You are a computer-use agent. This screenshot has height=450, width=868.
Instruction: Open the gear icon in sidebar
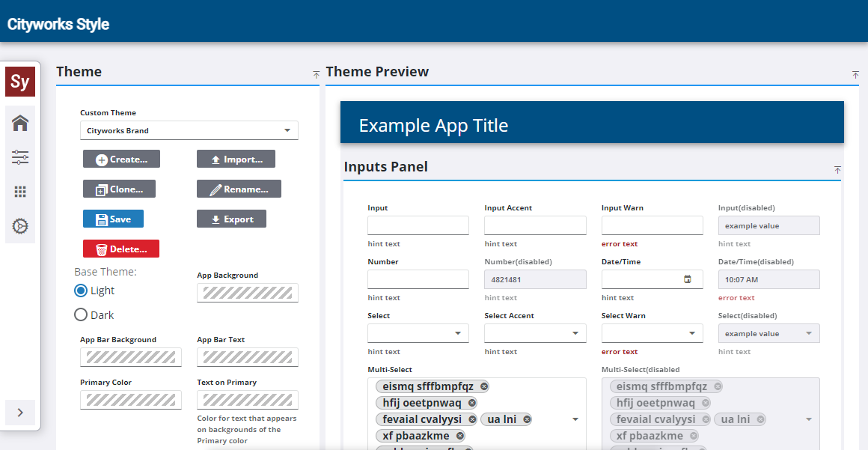[x=20, y=226]
